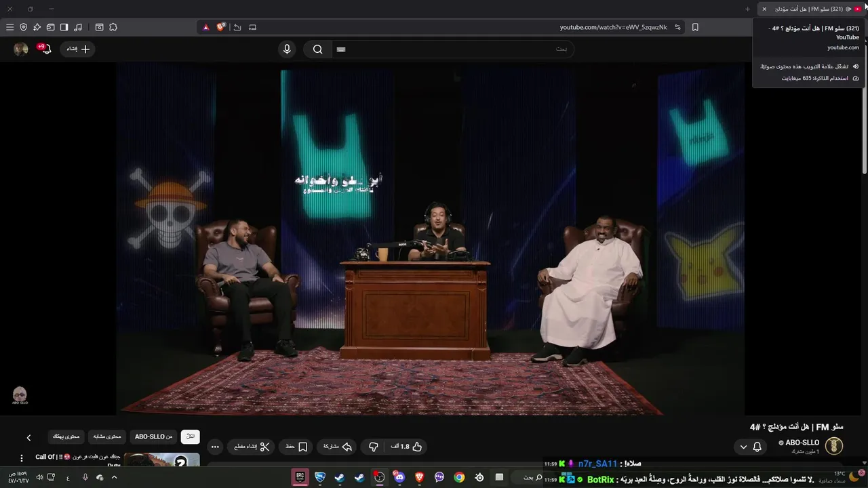The image size is (868, 488).
Task: Open Rocket League from taskbar
Action: pos(320,477)
